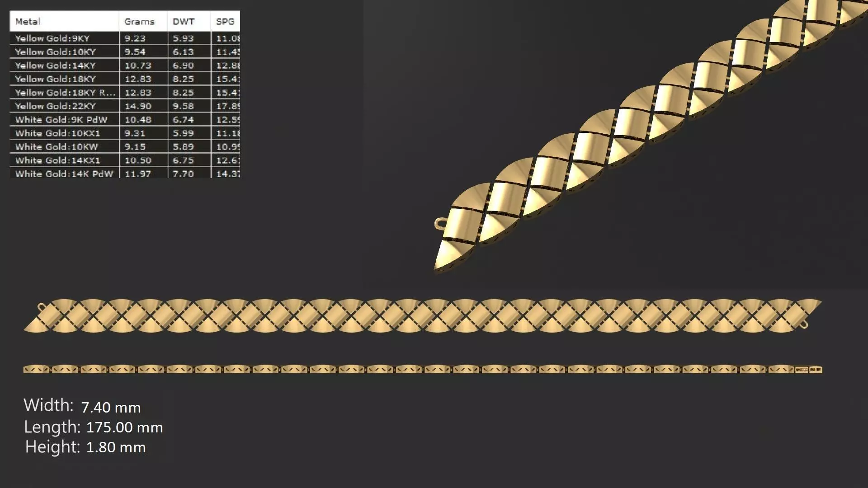Click the 14.90 grams cell
The image size is (868, 488).
pos(138,106)
